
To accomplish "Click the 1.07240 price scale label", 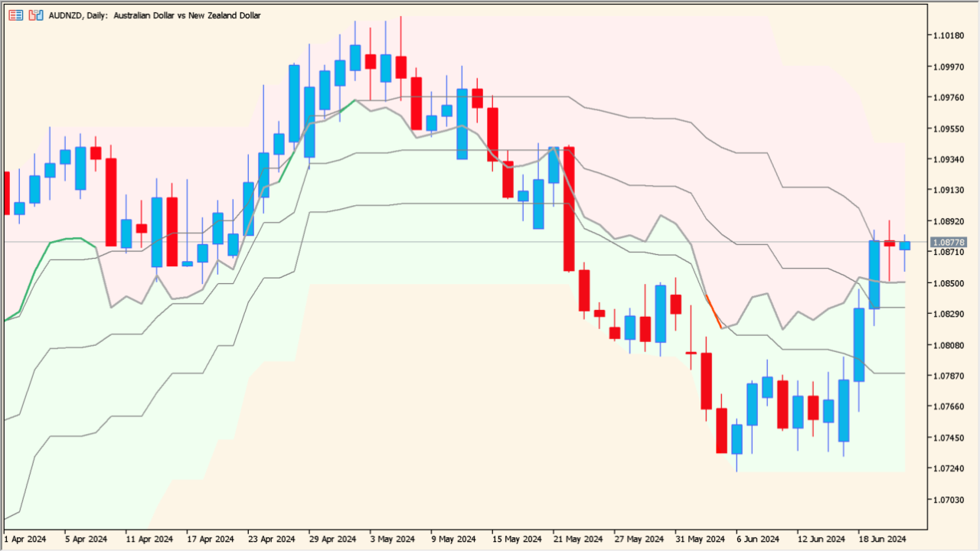I will point(948,468).
